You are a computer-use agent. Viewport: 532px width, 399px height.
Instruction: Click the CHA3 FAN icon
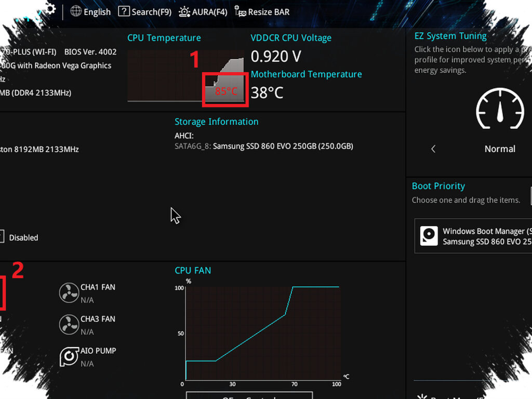tap(69, 324)
